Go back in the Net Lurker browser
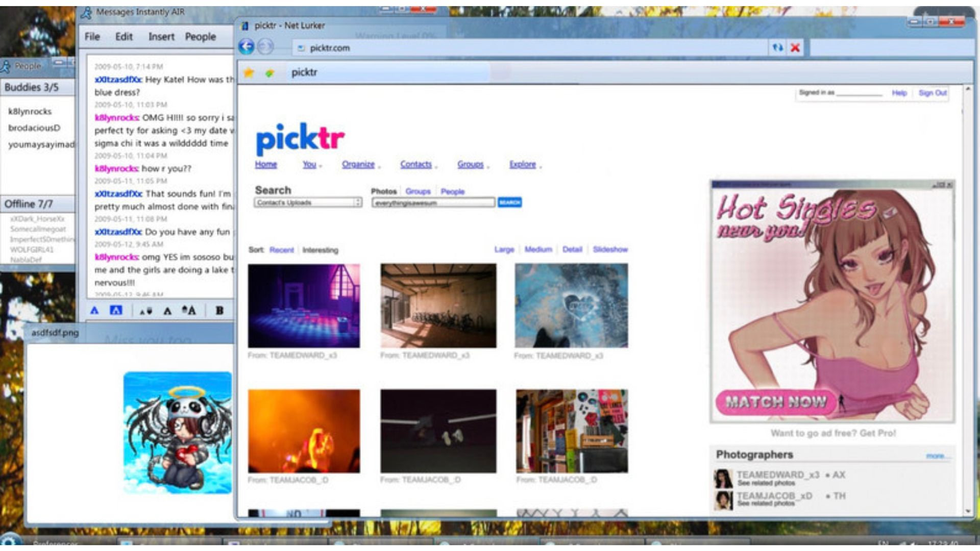This screenshot has height=551, width=980. click(x=247, y=47)
